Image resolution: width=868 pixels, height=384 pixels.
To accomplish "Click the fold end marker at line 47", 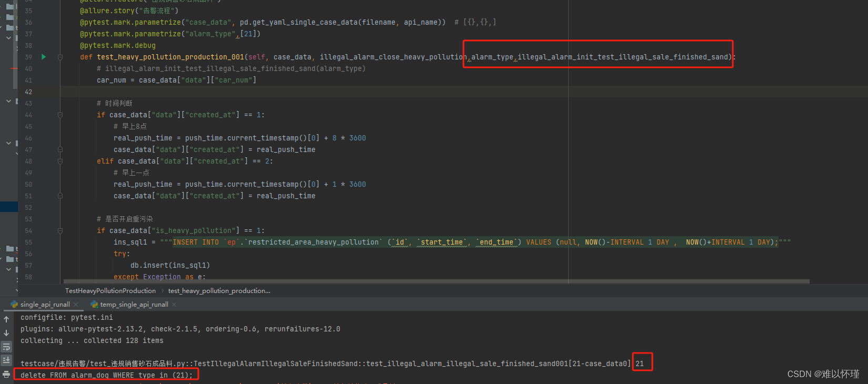I will coord(60,149).
